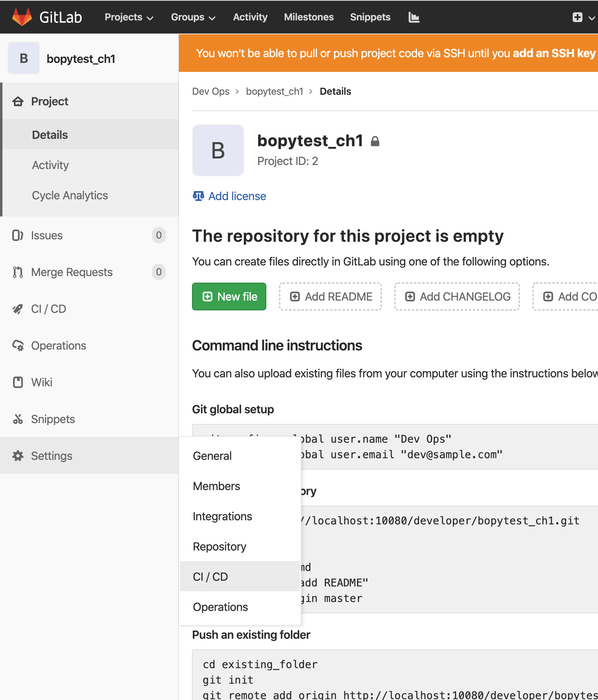Click Dev Ops in the breadcrumb
Viewport: 598px width, 700px height.
coord(211,91)
